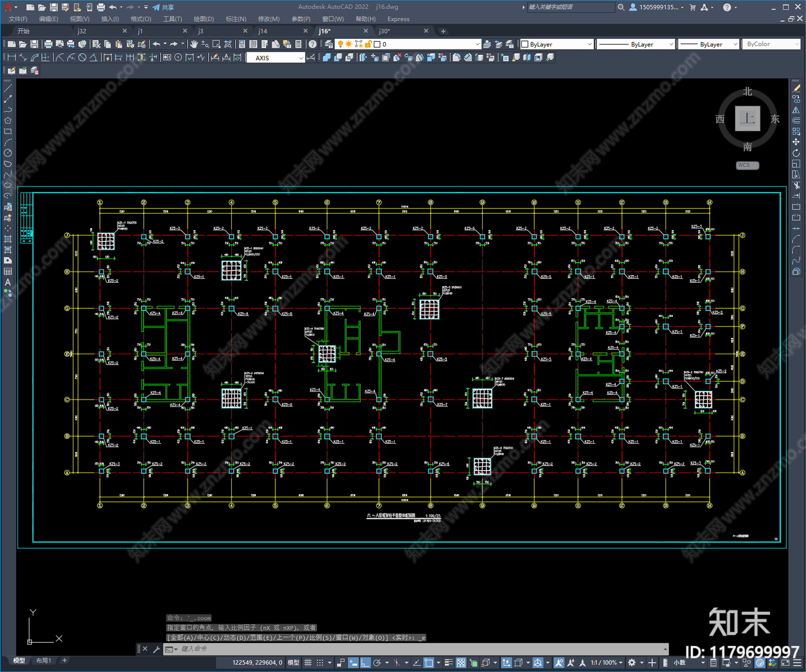Click the 共享 share button
The image size is (806, 672).
point(163,7)
